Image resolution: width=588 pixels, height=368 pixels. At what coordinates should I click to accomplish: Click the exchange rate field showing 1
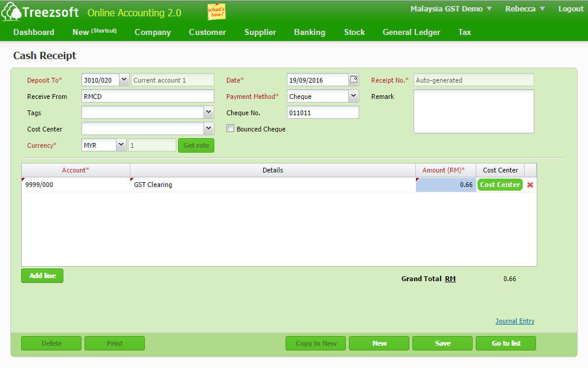(x=152, y=145)
